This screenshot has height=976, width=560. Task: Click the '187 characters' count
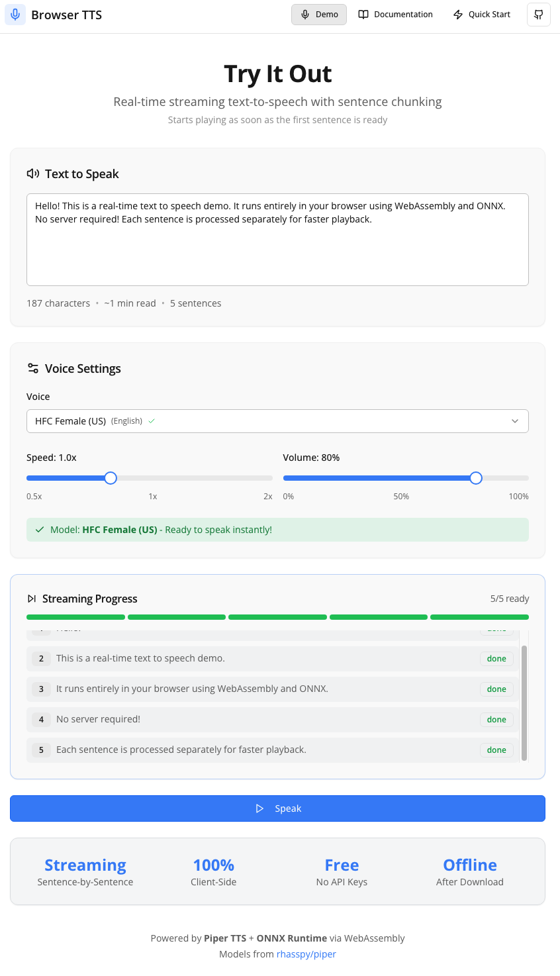point(58,303)
